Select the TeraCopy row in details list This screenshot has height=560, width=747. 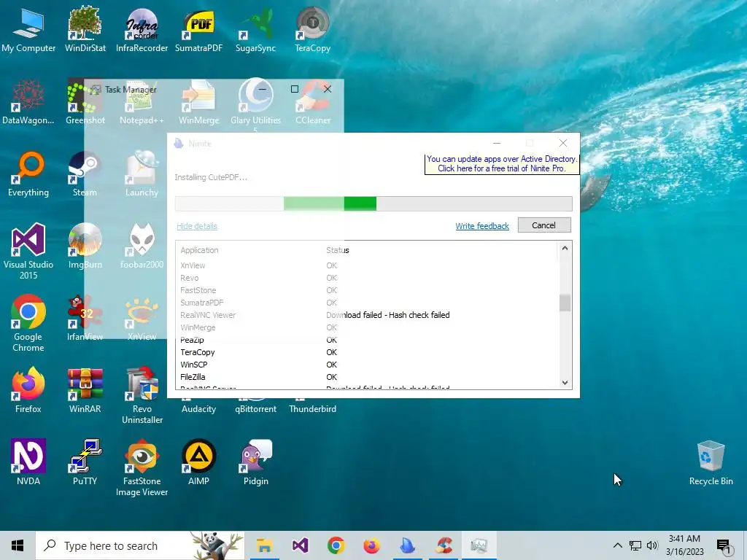pyautogui.click(x=366, y=352)
